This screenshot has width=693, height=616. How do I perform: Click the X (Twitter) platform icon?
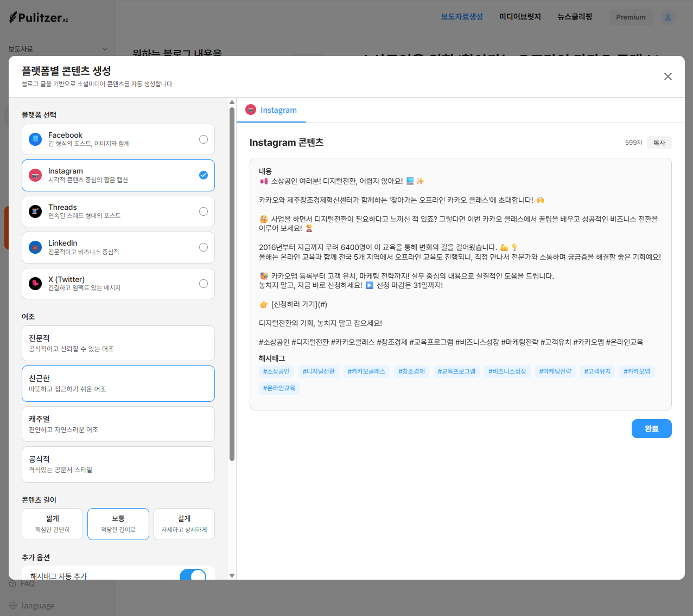(x=35, y=284)
